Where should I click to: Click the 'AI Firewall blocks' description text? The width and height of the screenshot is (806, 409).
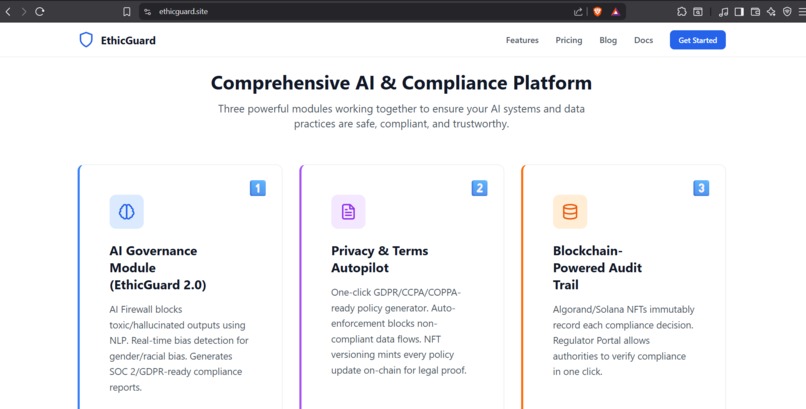pyautogui.click(x=179, y=348)
